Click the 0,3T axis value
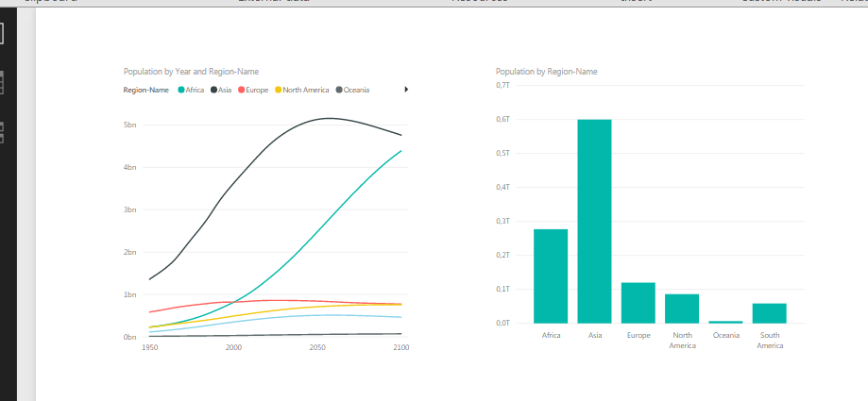868x401 pixels. pyautogui.click(x=502, y=221)
